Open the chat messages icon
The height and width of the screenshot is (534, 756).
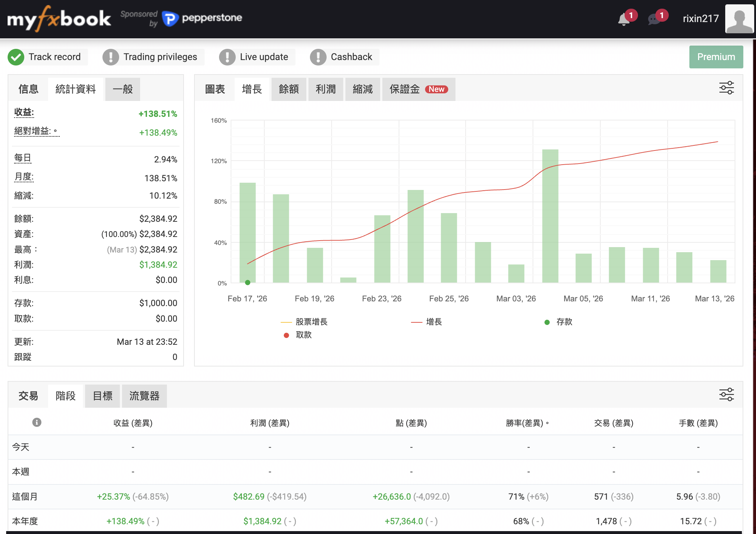[x=654, y=20]
